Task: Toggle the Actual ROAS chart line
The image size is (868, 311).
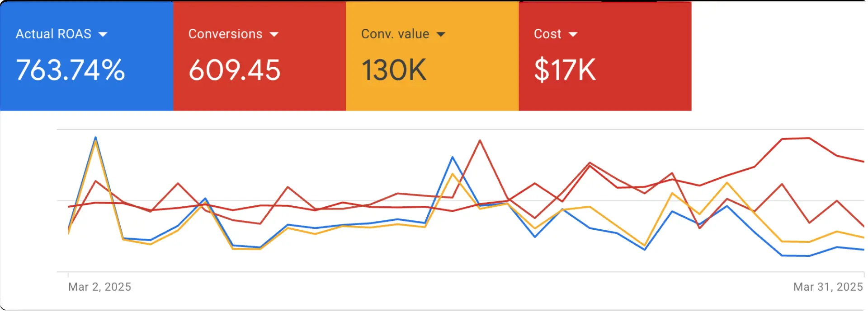Action: click(x=87, y=55)
